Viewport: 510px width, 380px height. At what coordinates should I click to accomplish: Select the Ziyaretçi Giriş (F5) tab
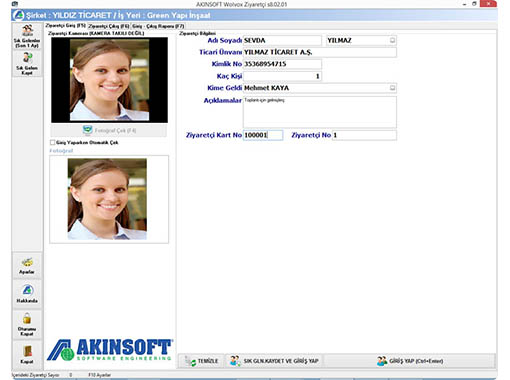tap(66, 26)
